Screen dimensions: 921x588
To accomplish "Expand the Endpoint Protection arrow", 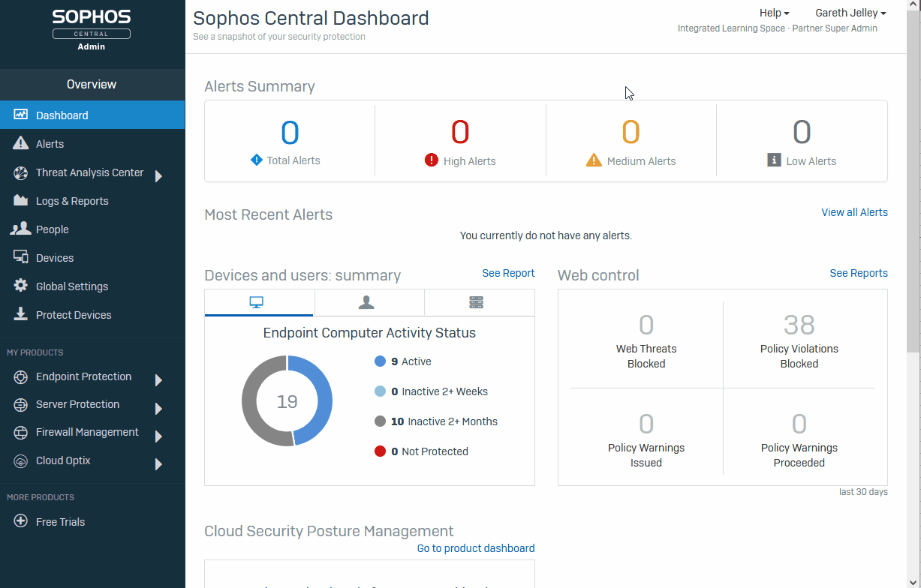I will coord(158,380).
